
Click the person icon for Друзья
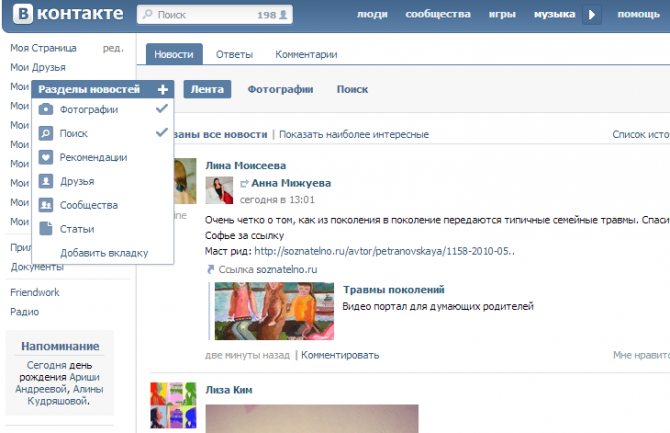(x=46, y=181)
